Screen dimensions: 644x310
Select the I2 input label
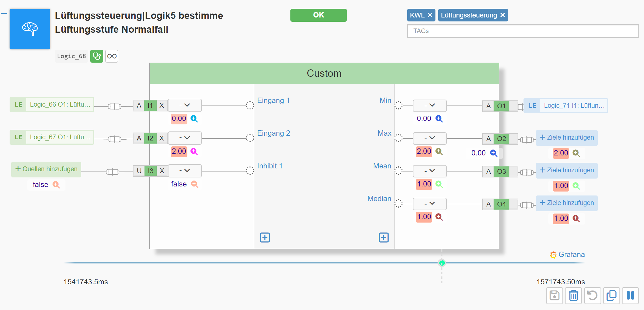[150, 138]
